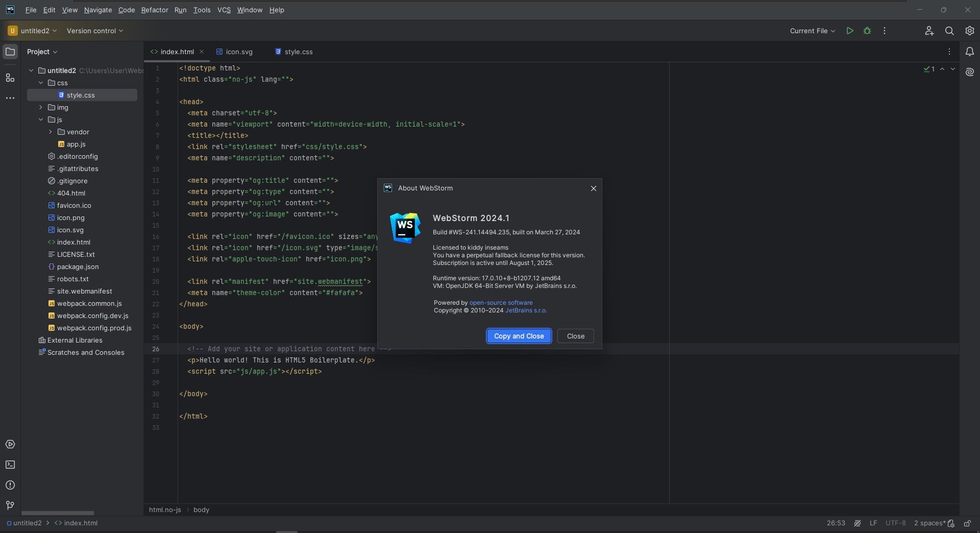Click line 26 in the editor gutter
The height and width of the screenshot is (533, 980).
click(156, 349)
